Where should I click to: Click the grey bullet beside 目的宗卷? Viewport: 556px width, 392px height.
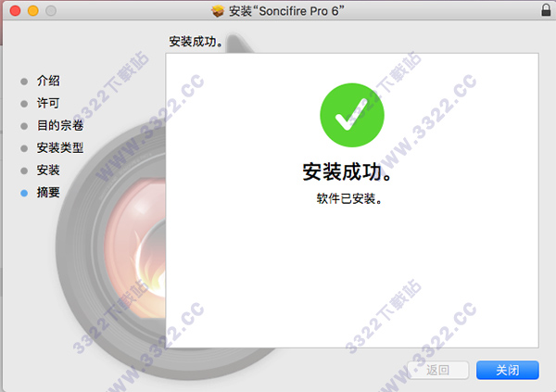point(24,126)
